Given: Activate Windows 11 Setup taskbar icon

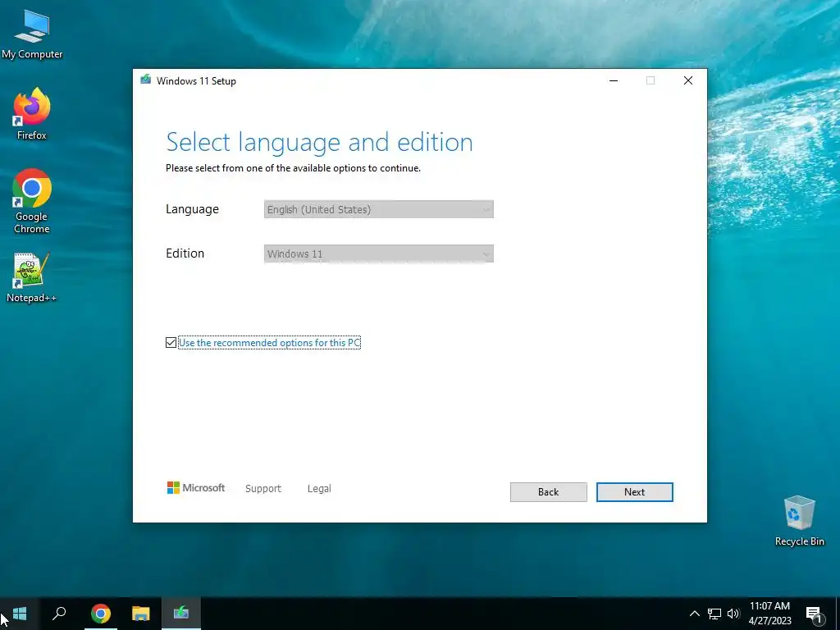Looking at the screenshot, I should pyautogui.click(x=181, y=614).
